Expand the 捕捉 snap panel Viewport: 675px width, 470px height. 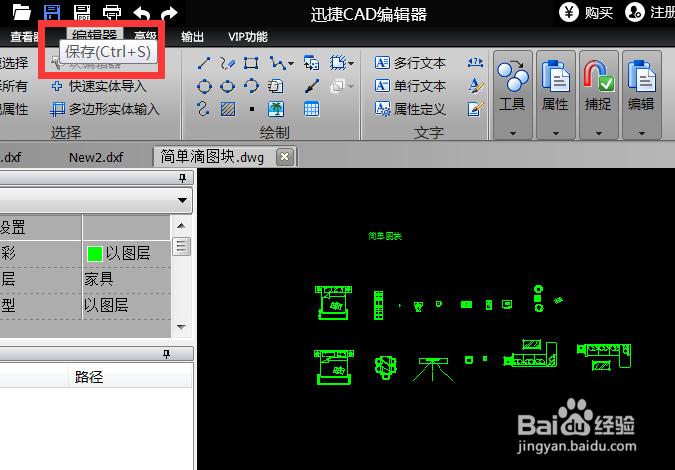[x=598, y=95]
